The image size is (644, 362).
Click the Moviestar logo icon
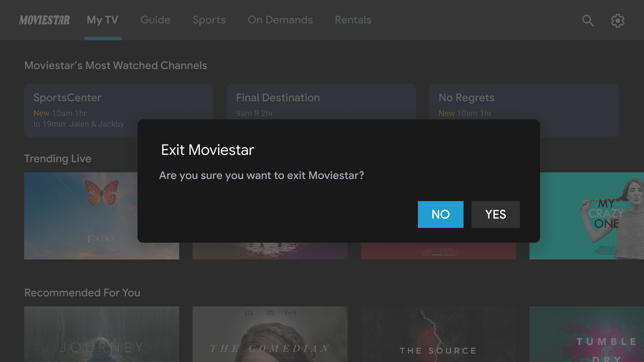(44, 20)
